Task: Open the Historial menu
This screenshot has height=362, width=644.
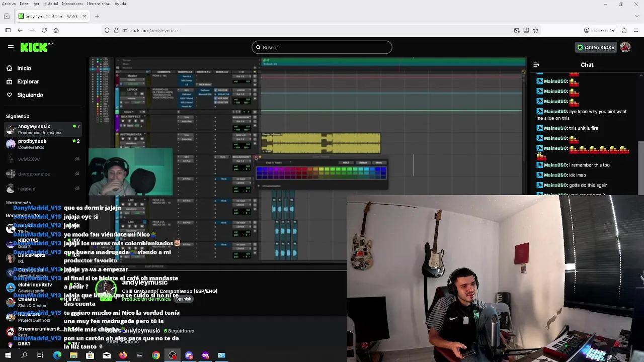Action: click(51, 4)
